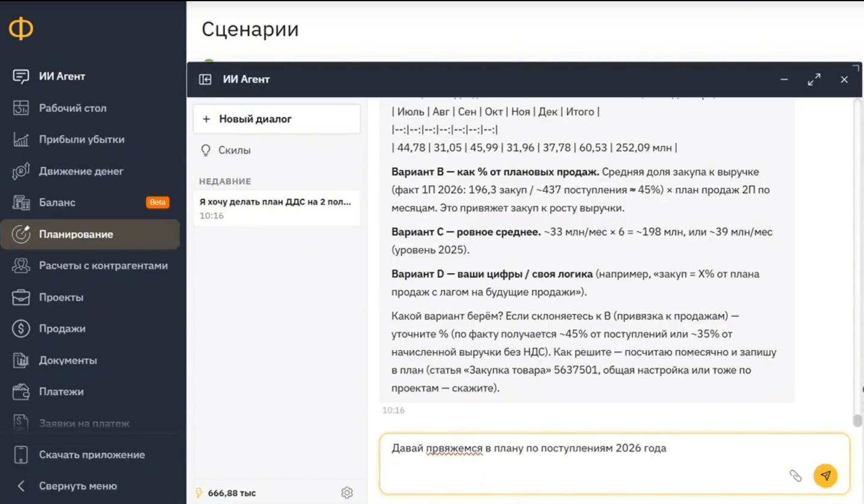Send the message with yellow arrow button

click(x=825, y=476)
